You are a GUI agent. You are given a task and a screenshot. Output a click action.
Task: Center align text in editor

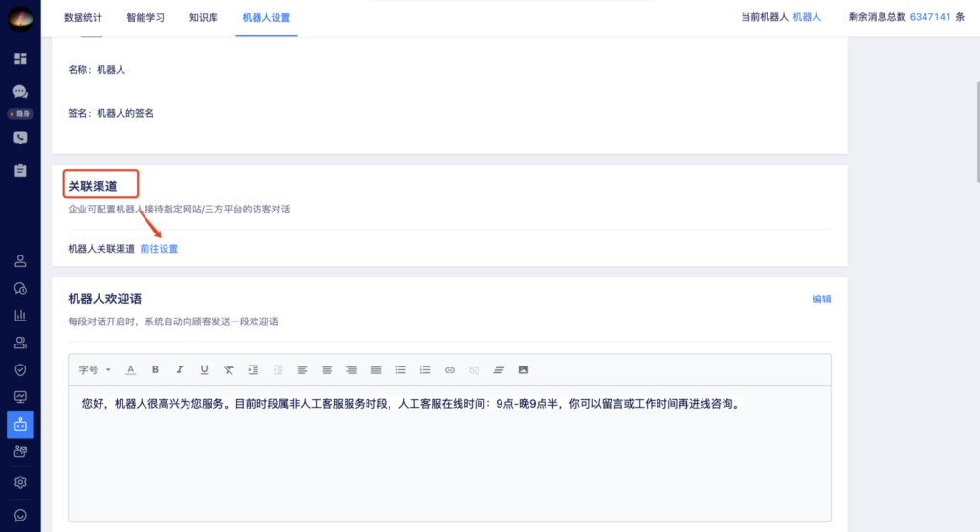[327, 370]
